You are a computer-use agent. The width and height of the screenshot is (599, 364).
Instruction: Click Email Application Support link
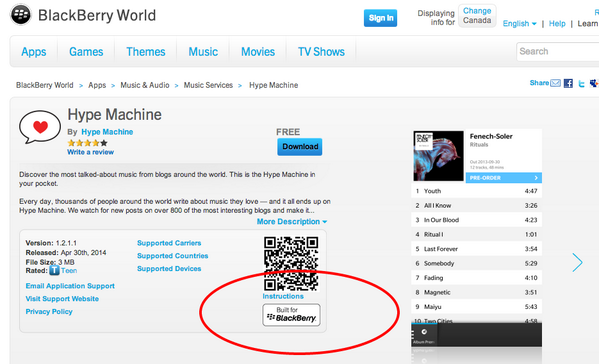(x=70, y=286)
